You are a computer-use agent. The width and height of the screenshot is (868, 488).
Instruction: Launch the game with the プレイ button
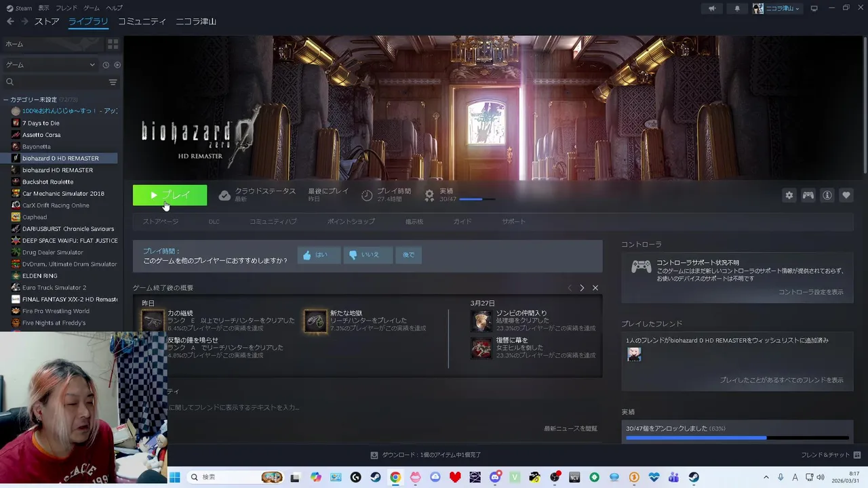(x=170, y=195)
